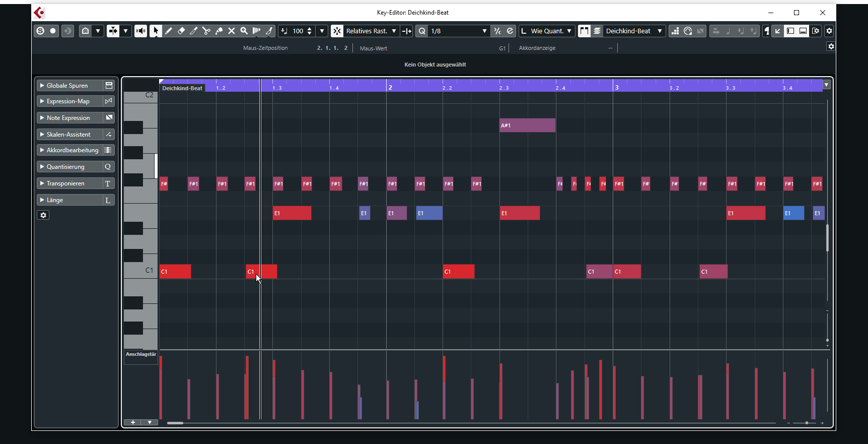The width and height of the screenshot is (868, 444).
Task: Click the Deichkind-Beat part label in ruler
Action: coord(182,88)
